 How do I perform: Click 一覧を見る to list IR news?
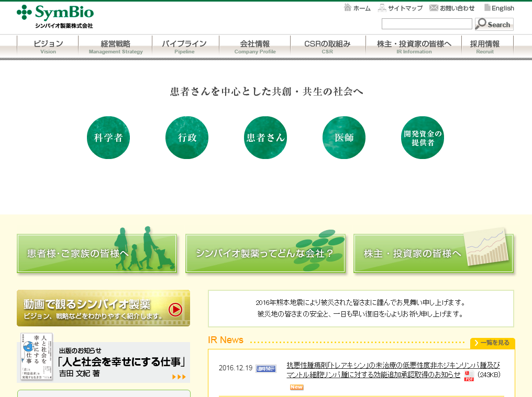click(x=493, y=343)
